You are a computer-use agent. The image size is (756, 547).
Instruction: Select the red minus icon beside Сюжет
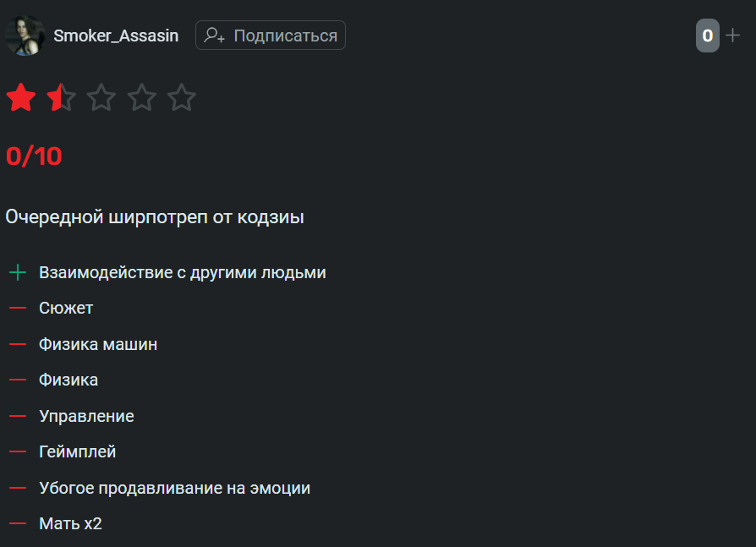(18, 308)
